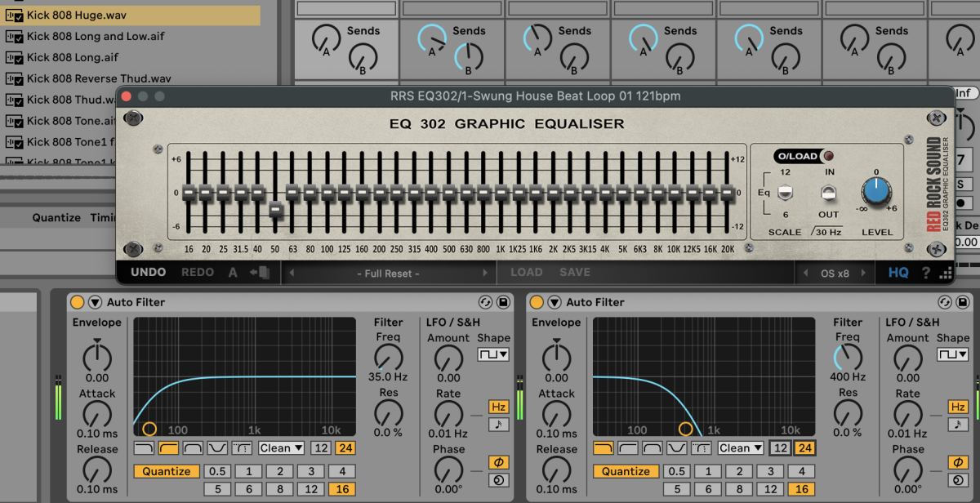The width and height of the screenshot is (980, 503).
Task: Select previous EQ302 preset arrow
Action: (x=292, y=273)
